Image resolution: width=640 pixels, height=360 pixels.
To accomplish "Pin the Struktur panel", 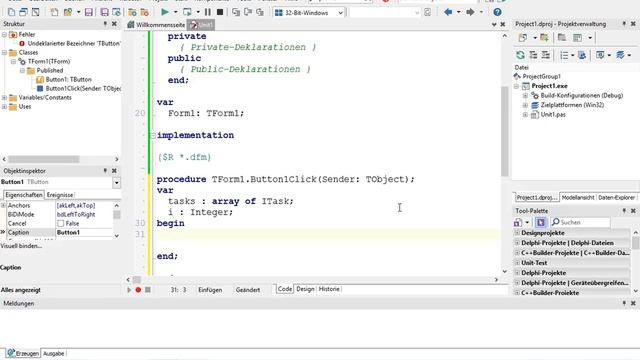I will click(x=105, y=24).
